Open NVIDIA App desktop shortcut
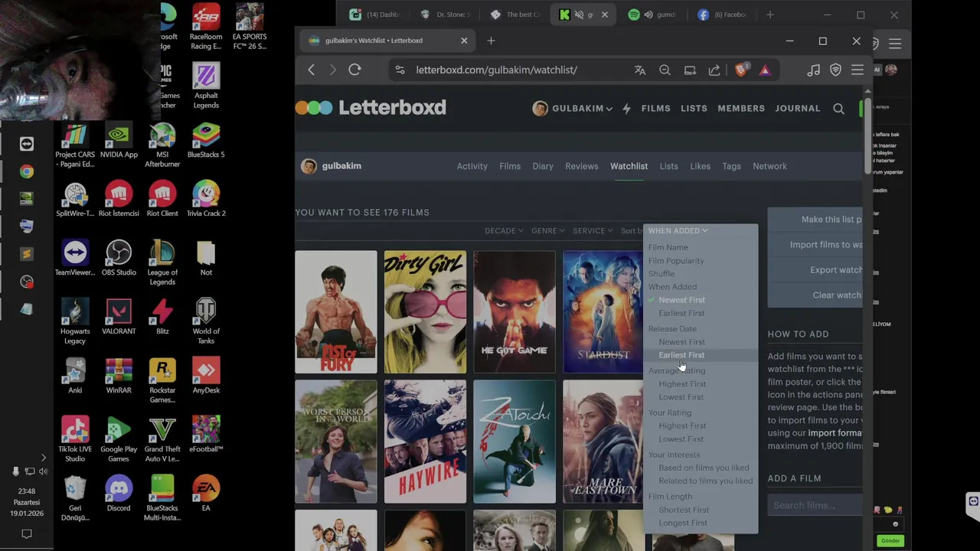The height and width of the screenshot is (551, 980). (x=119, y=140)
